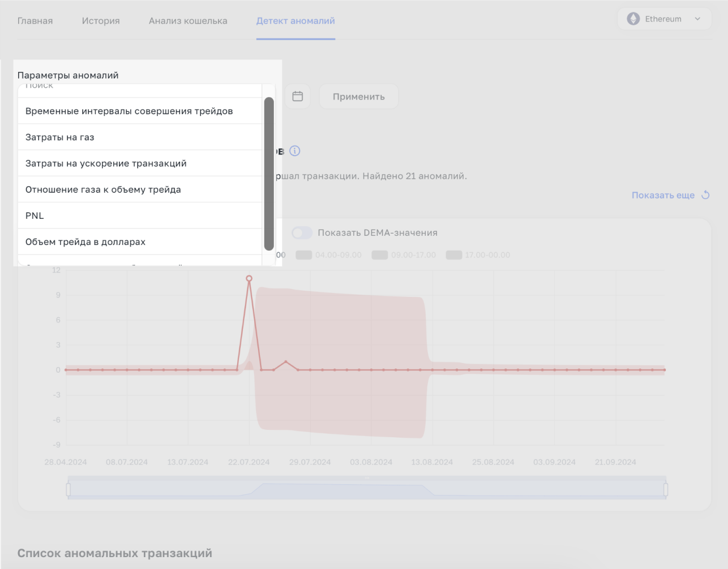Select Временные интервалы совершения трейдов option
This screenshot has height=569, width=728.
coord(140,111)
